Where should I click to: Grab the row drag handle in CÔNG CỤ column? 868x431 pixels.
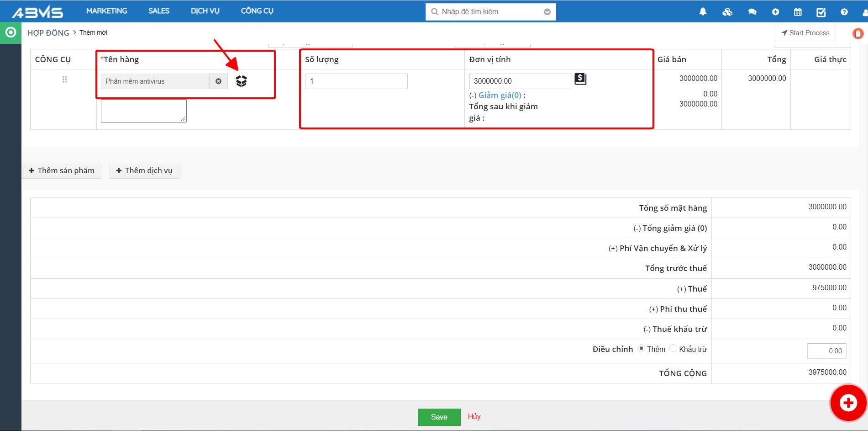pos(64,80)
